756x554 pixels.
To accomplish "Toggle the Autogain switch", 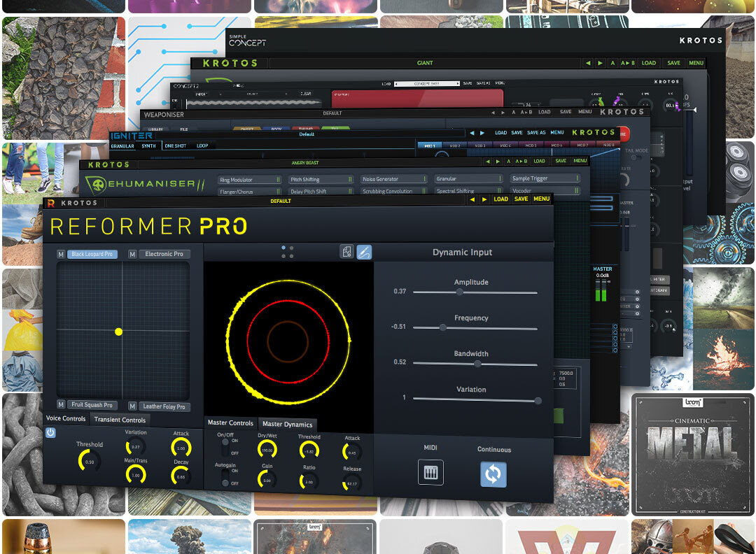I will (x=225, y=477).
